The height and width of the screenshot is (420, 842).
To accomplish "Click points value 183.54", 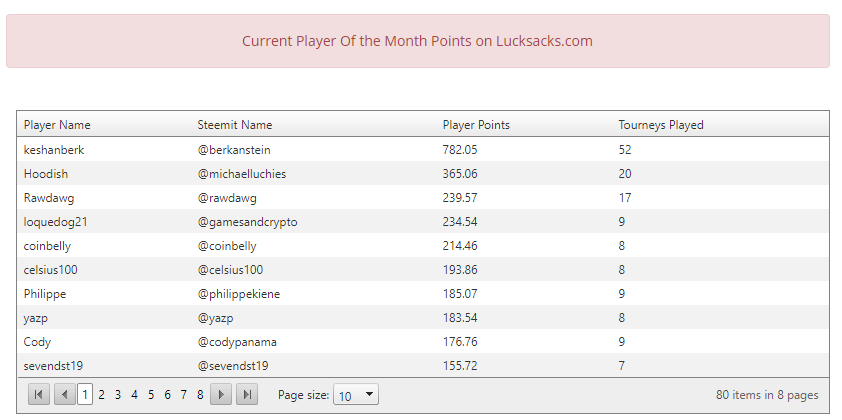I will (460, 318).
